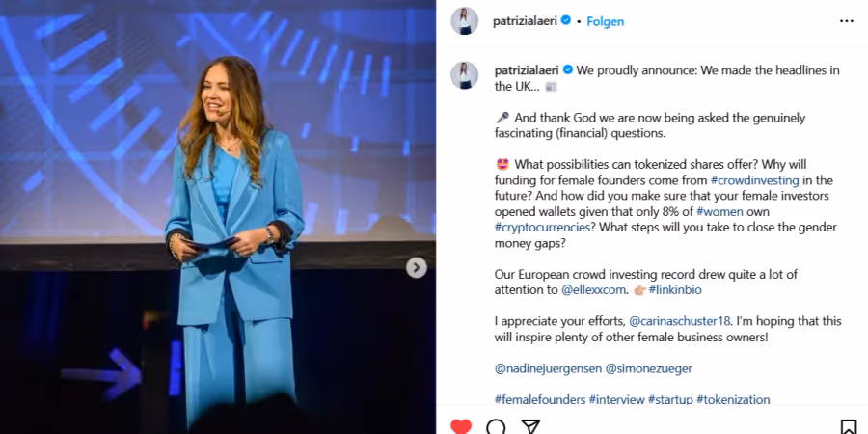Viewport: 868px width, 434px height.
Task: Open the three-dots more options menu
Action: pyautogui.click(x=847, y=21)
